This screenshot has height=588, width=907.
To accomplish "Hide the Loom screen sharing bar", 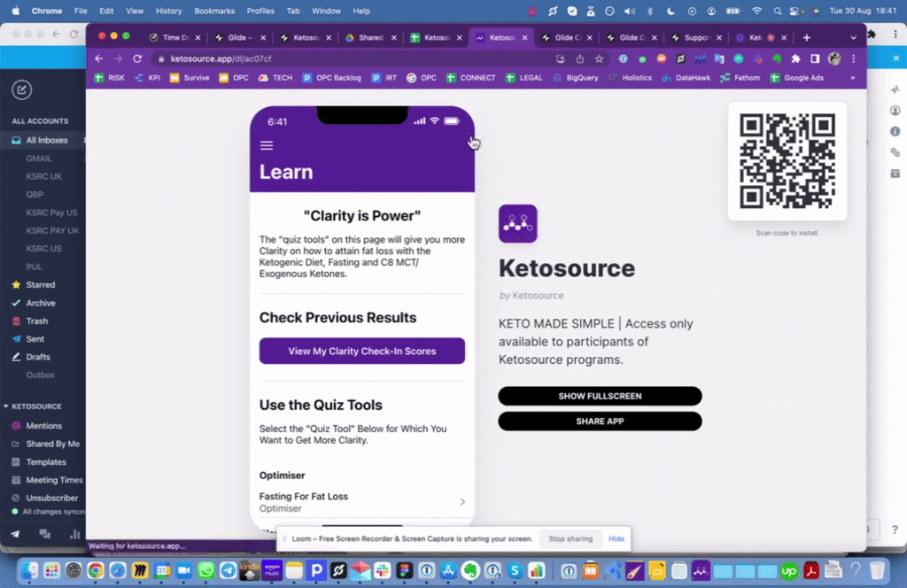I will point(616,539).
